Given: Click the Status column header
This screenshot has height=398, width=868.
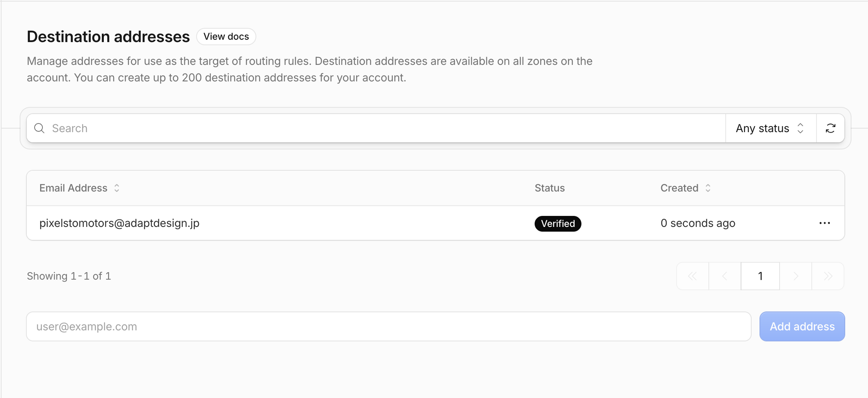Looking at the screenshot, I should [550, 188].
